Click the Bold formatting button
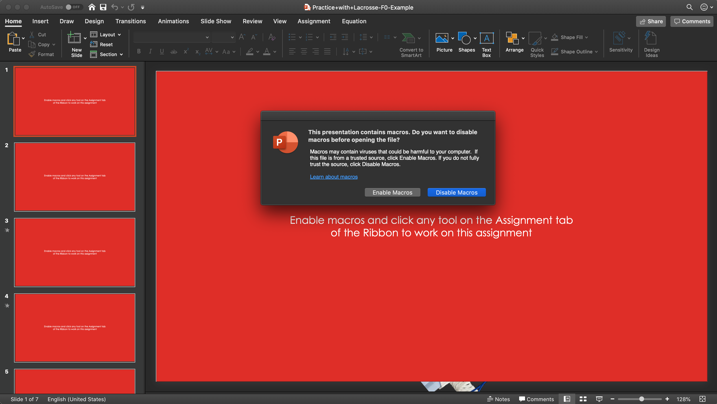Screen dimensions: 717x404 point(139,52)
